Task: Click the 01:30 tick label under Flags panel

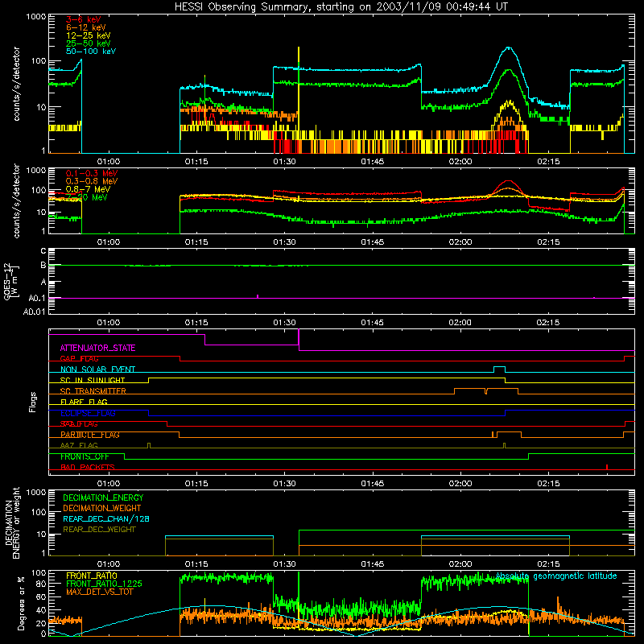Action: tap(284, 484)
